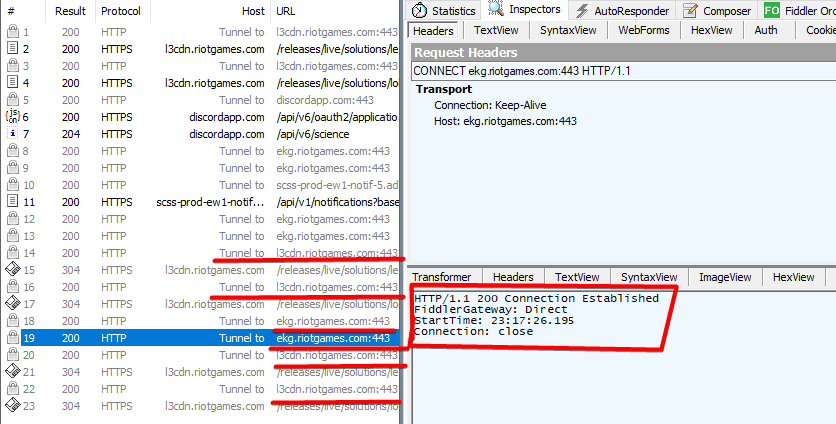This screenshot has height=424, width=836.
Task: Click the Connection: close response line
Action: click(x=473, y=331)
